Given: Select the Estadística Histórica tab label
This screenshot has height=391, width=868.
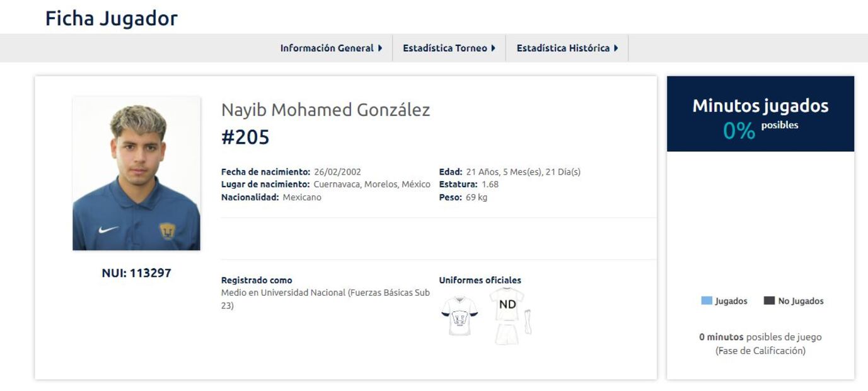Looking at the screenshot, I should [563, 48].
